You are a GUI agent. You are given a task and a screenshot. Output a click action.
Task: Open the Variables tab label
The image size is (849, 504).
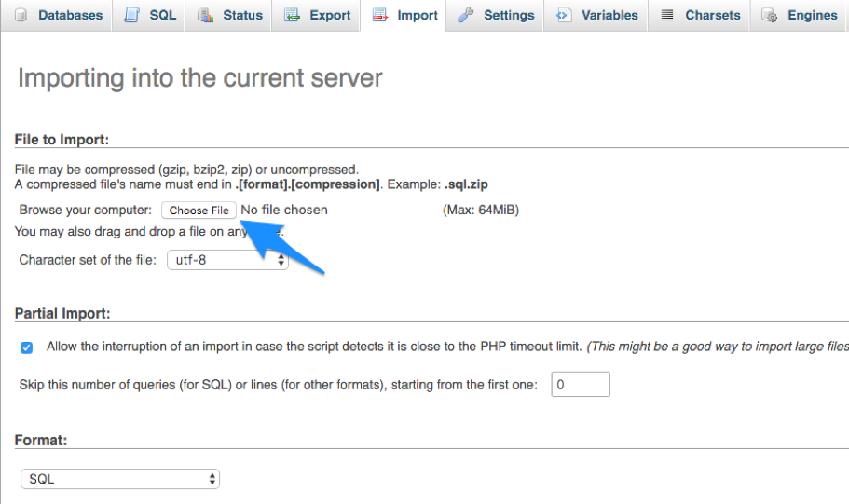point(609,16)
